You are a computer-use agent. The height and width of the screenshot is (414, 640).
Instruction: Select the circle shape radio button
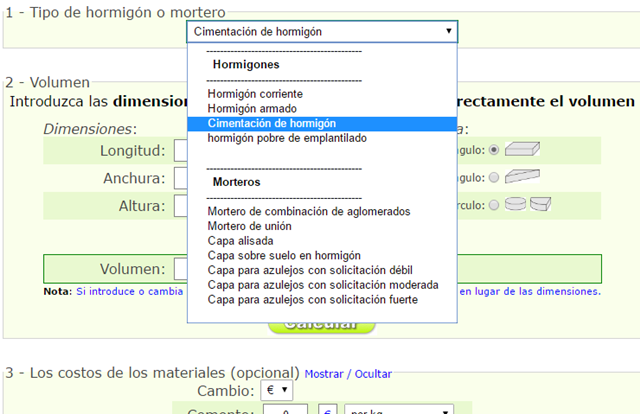tap(494, 205)
